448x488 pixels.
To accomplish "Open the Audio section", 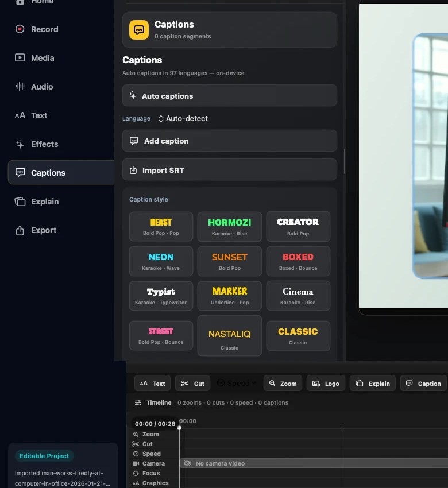I will [x=61, y=87].
